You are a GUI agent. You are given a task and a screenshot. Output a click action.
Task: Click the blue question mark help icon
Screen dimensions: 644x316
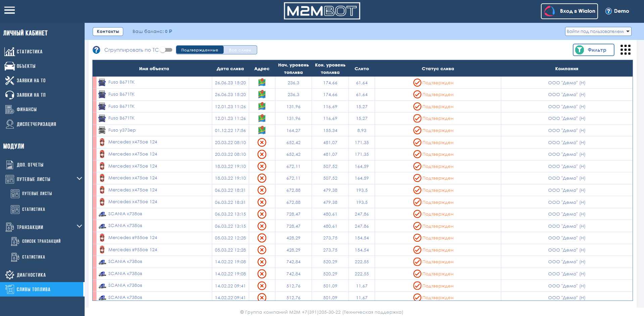click(x=96, y=50)
